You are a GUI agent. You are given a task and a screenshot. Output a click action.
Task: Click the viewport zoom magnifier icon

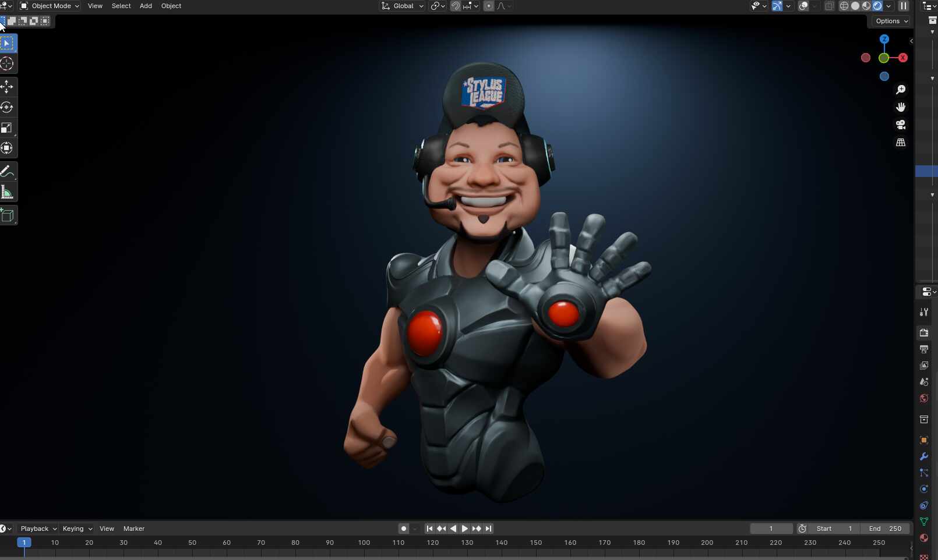pos(901,90)
